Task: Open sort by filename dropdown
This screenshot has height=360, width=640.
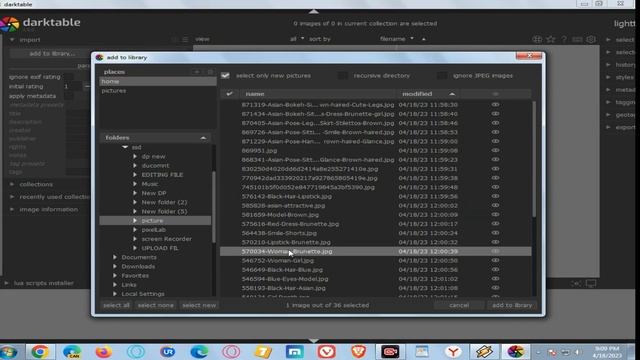Action: (396, 39)
